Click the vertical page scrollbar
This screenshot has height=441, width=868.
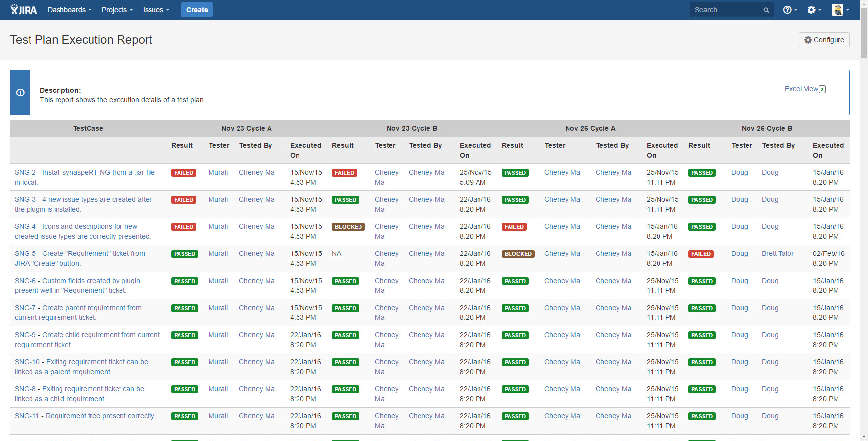[x=864, y=220]
